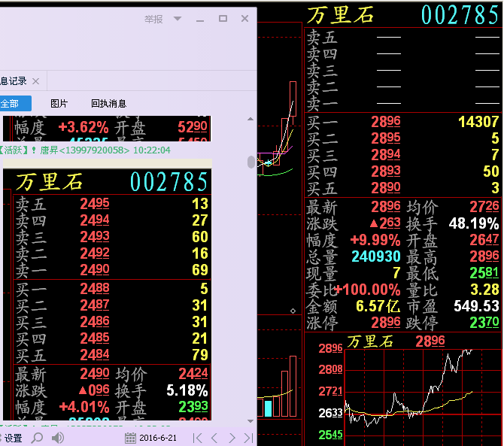
Task: Click 最低 value 2581
Action: click(x=484, y=273)
